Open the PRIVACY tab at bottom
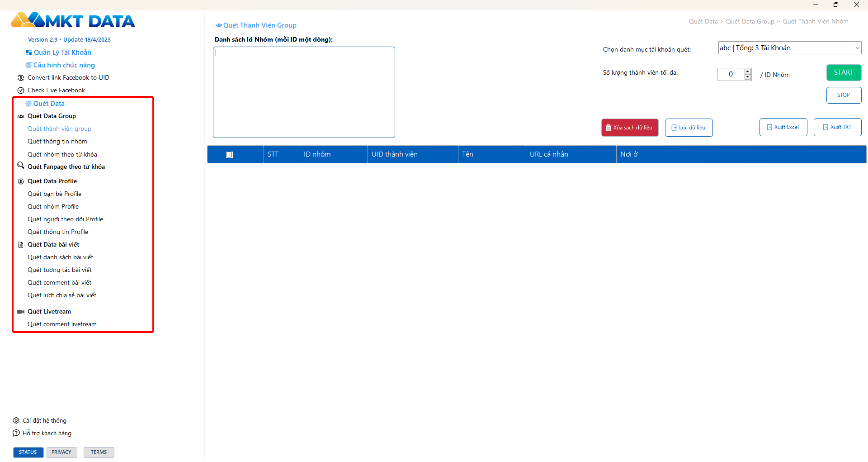868x462 pixels. tap(61, 452)
